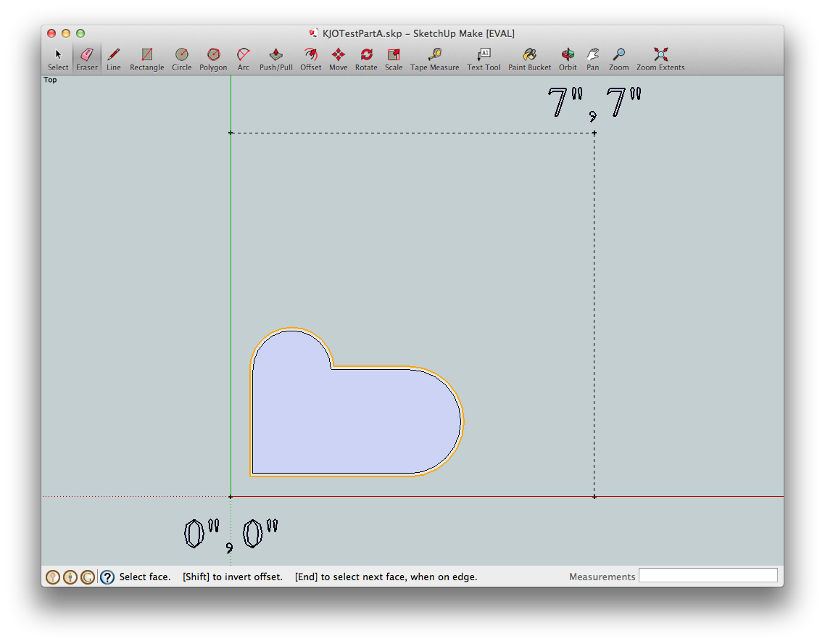The image size is (825, 644).
Task: Activate the Arc tool
Action: point(243,59)
